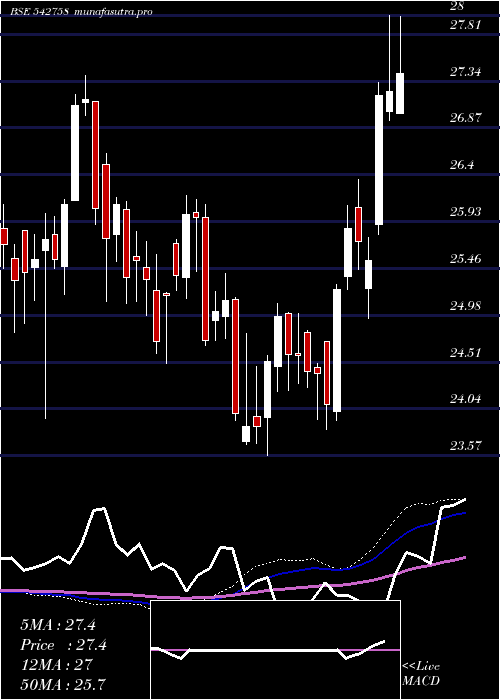Click the 24.04 price axis label

pyautogui.click(x=466, y=399)
